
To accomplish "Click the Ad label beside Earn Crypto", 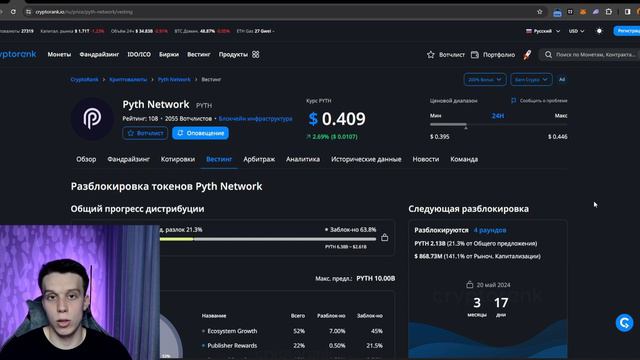I will pyautogui.click(x=562, y=80).
